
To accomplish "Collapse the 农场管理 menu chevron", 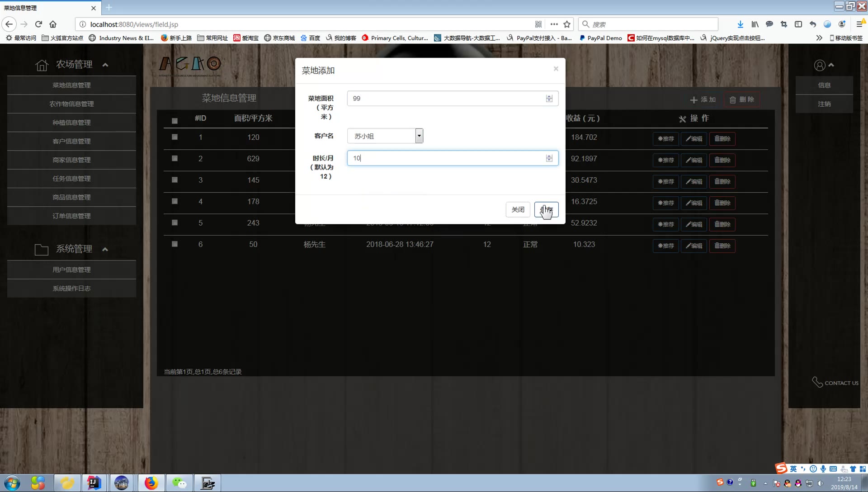I will pos(105,65).
